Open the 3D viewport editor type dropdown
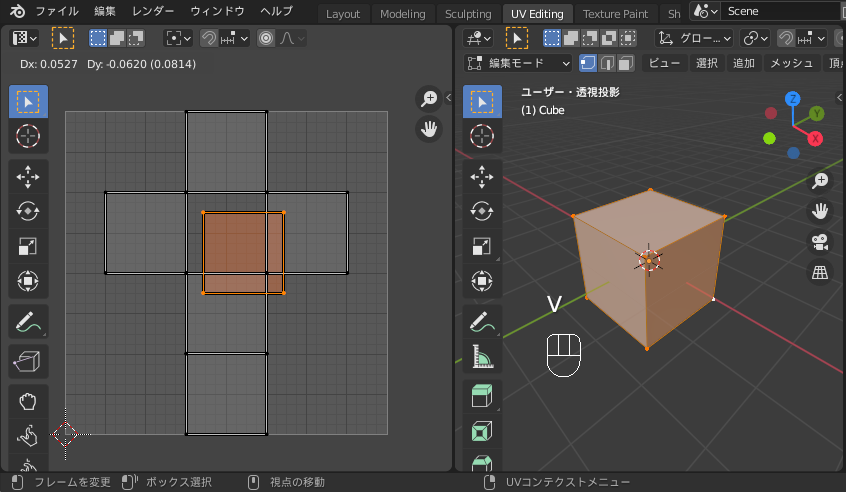Image resolution: width=846 pixels, height=492 pixels. pyautogui.click(x=479, y=38)
